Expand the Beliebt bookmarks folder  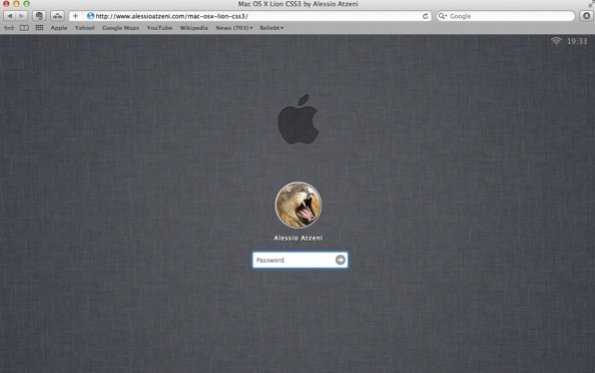click(272, 28)
